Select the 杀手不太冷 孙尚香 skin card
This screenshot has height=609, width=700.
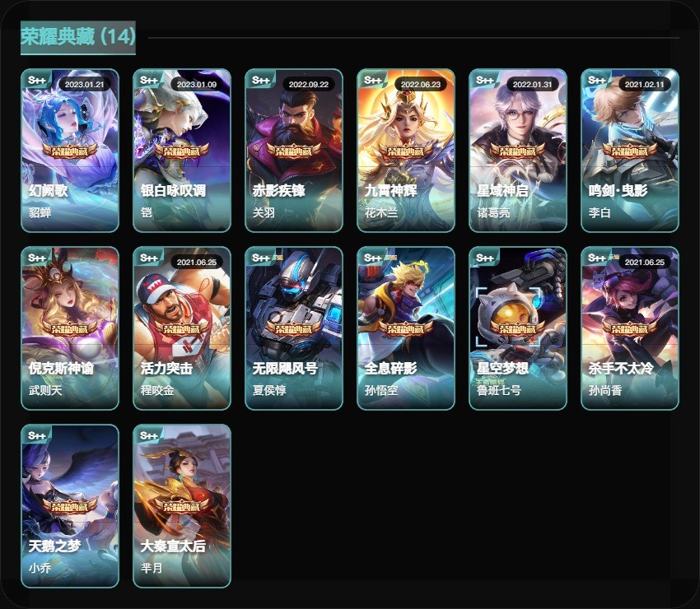(630, 328)
